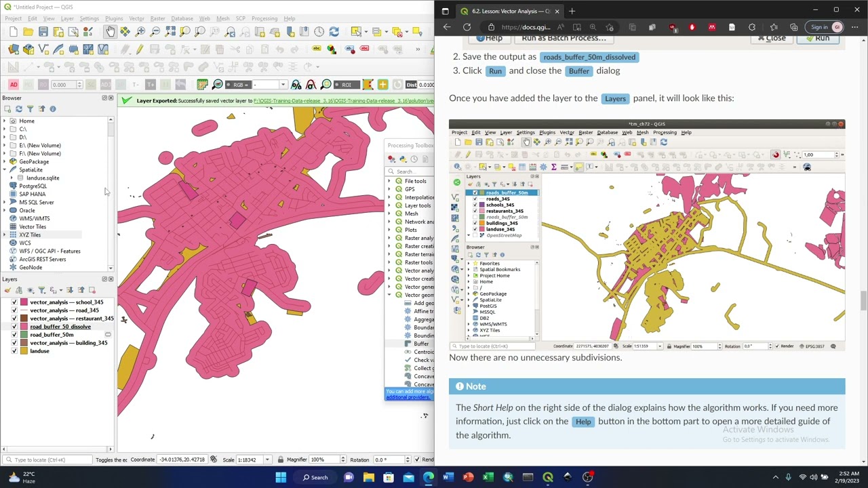The height and width of the screenshot is (488, 868).
Task: Expand Layer tools group in Processing Toolbox
Action: click(x=390, y=205)
